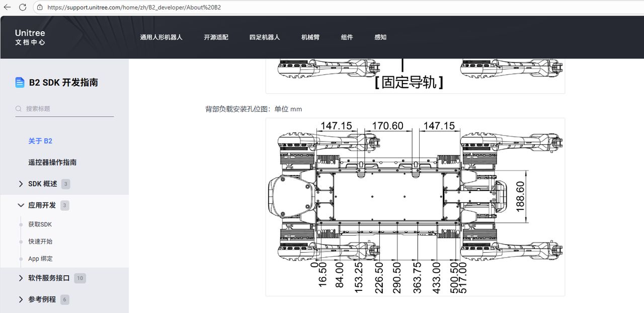This screenshot has width=644, height=313.
Task: Reload the page with refresh icon
Action: tap(23, 7)
